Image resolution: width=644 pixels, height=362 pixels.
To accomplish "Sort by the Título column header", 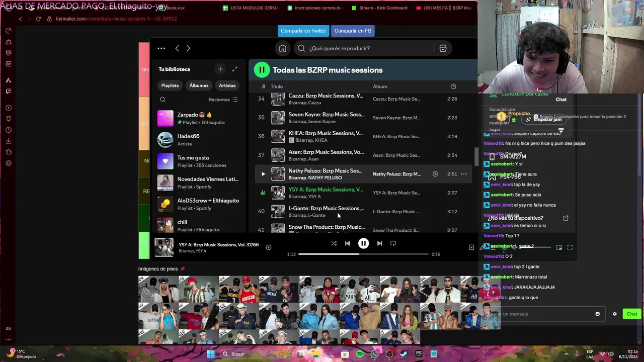I will [277, 86].
